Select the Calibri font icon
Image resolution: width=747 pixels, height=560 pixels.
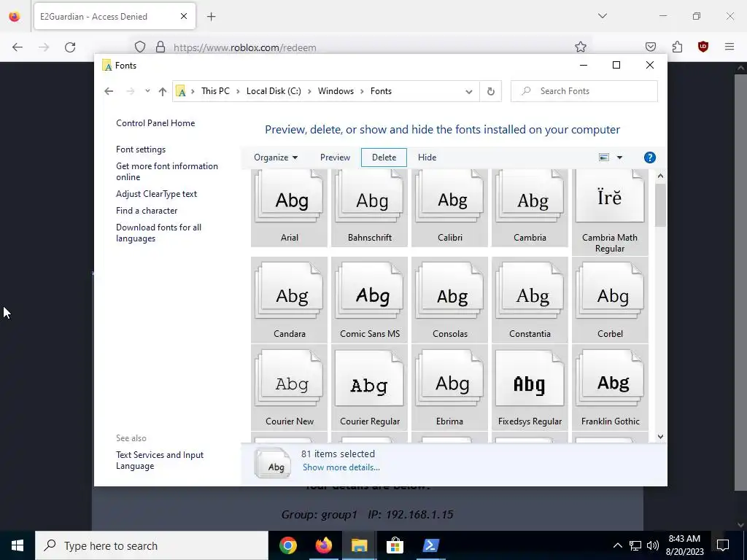click(449, 208)
